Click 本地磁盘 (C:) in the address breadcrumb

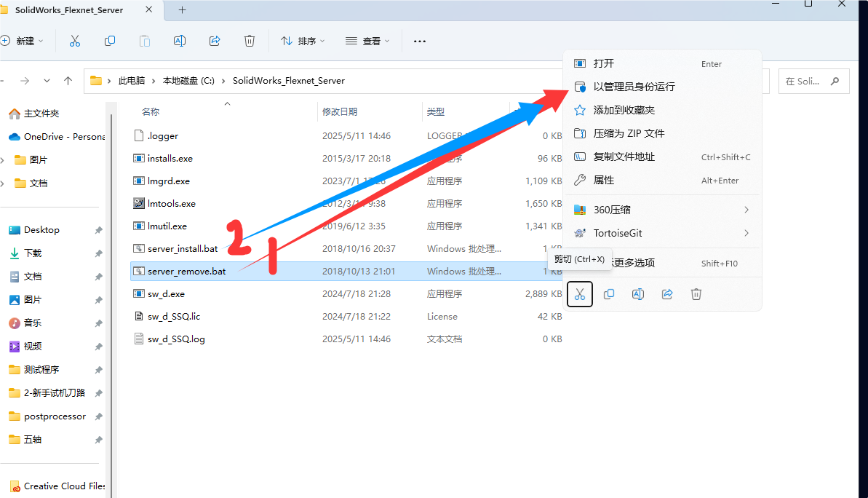(188, 81)
